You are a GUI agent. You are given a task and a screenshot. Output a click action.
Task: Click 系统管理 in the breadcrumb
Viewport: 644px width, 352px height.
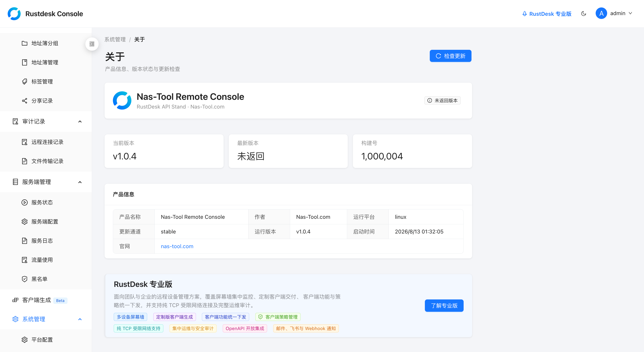pyautogui.click(x=115, y=39)
